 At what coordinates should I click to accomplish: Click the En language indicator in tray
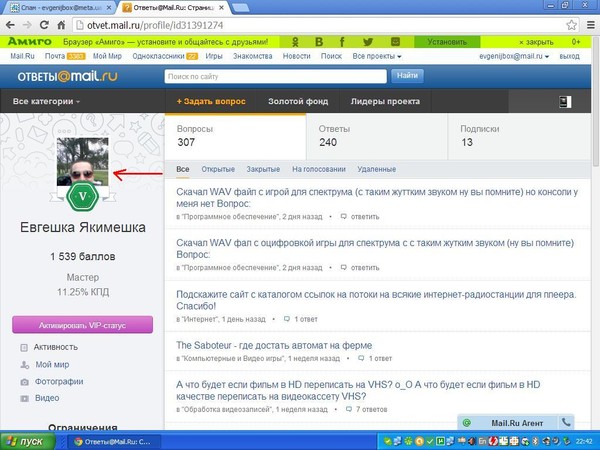(x=483, y=442)
